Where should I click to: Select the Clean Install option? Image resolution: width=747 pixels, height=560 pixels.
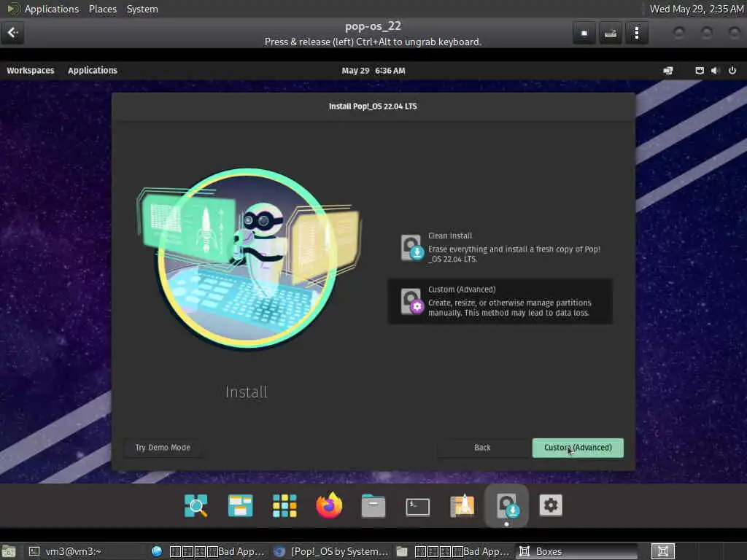click(x=500, y=248)
